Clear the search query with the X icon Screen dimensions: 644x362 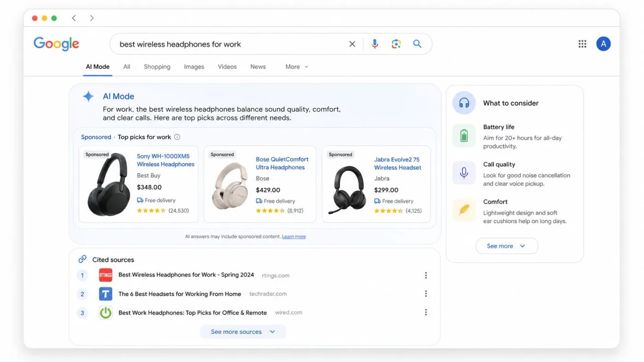[352, 44]
